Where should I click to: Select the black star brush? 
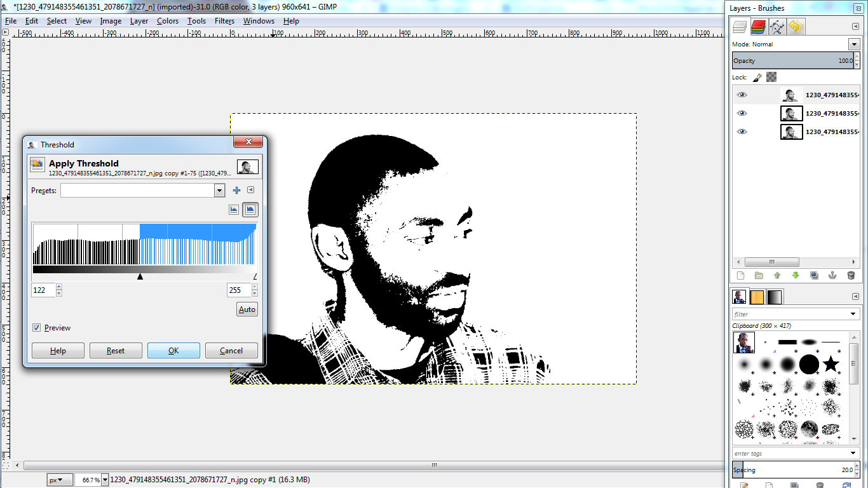click(x=831, y=364)
